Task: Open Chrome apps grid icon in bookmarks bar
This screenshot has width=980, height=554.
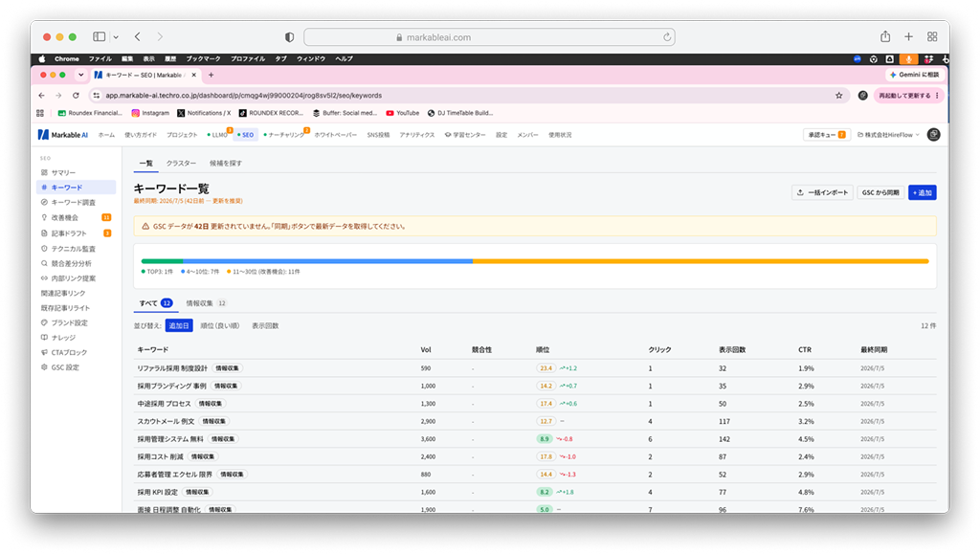Action: tap(40, 113)
